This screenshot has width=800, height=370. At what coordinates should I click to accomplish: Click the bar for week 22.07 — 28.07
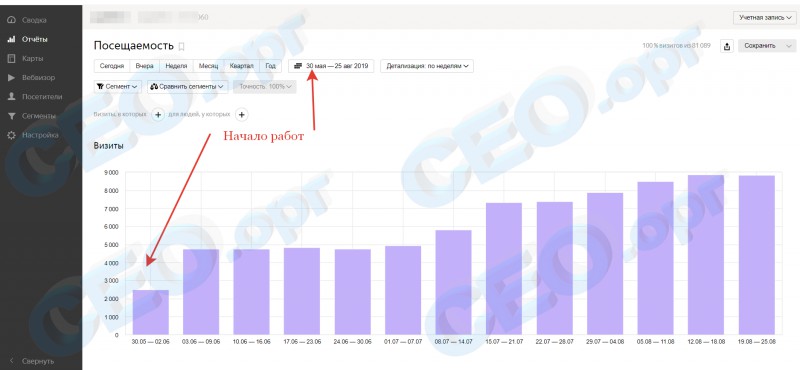click(x=555, y=268)
